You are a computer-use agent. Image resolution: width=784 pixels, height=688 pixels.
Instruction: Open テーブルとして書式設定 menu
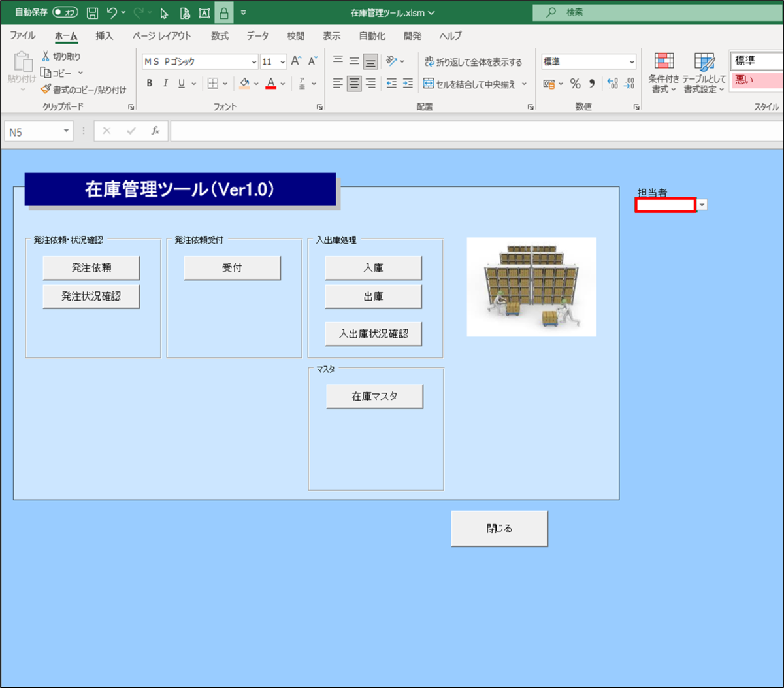pos(704,73)
